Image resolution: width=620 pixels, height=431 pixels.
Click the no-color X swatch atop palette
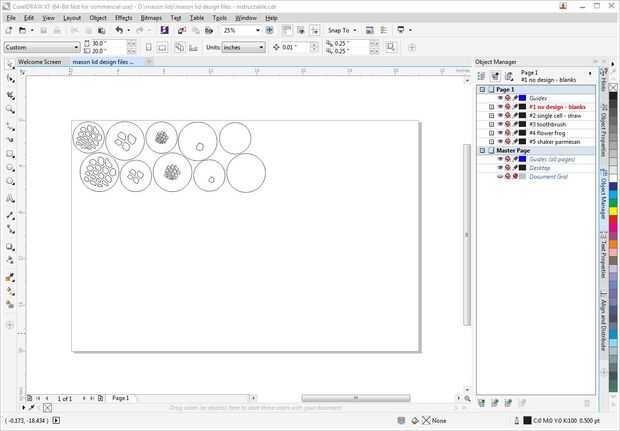[x=613, y=87]
